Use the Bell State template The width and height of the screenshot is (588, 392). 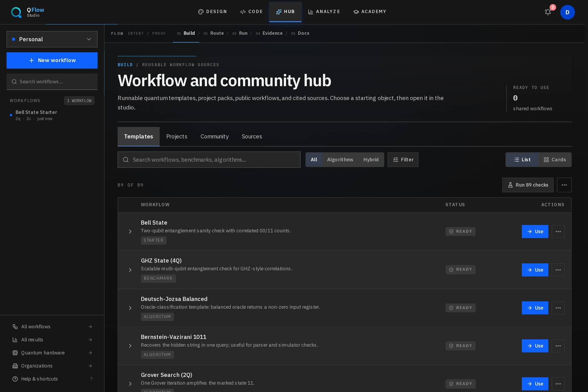[535, 232]
